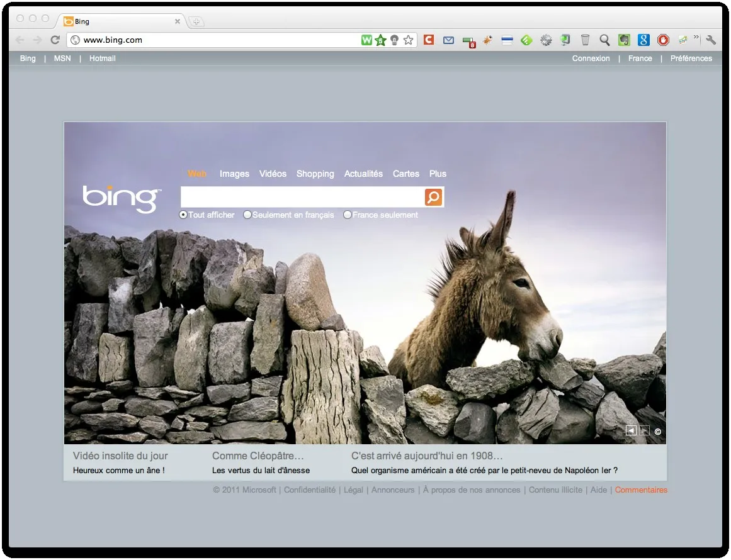The width and height of the screenshot is (731, 560).
Task: Open a new browser tab
Action: point(196,21)
